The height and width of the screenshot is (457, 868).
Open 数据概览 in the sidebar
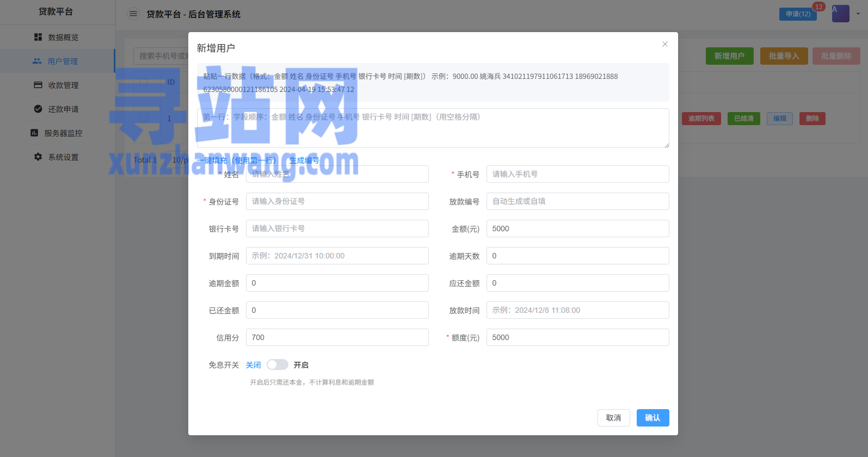tap(57, 37)
